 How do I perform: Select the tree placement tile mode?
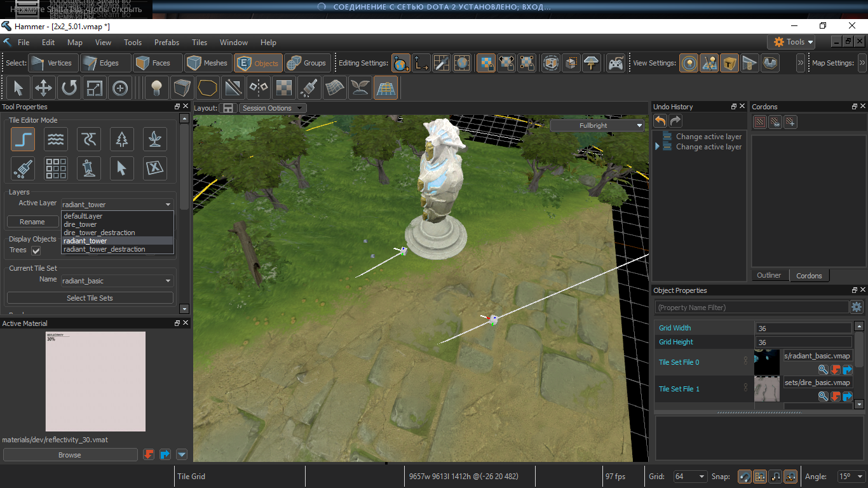pyautogui.click(x=122, y=139)
